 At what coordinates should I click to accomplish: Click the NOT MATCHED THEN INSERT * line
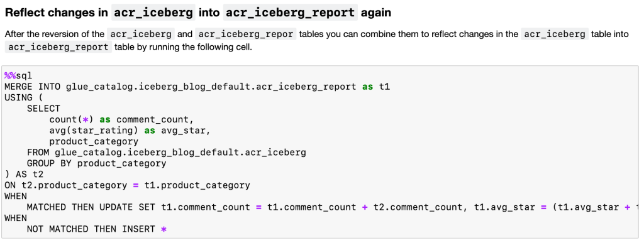(96, 229)
